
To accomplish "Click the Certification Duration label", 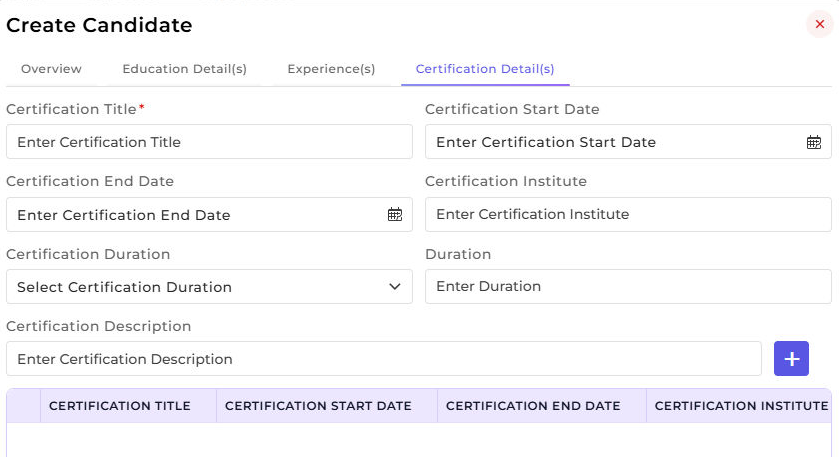I will click(x=88, y=254).
